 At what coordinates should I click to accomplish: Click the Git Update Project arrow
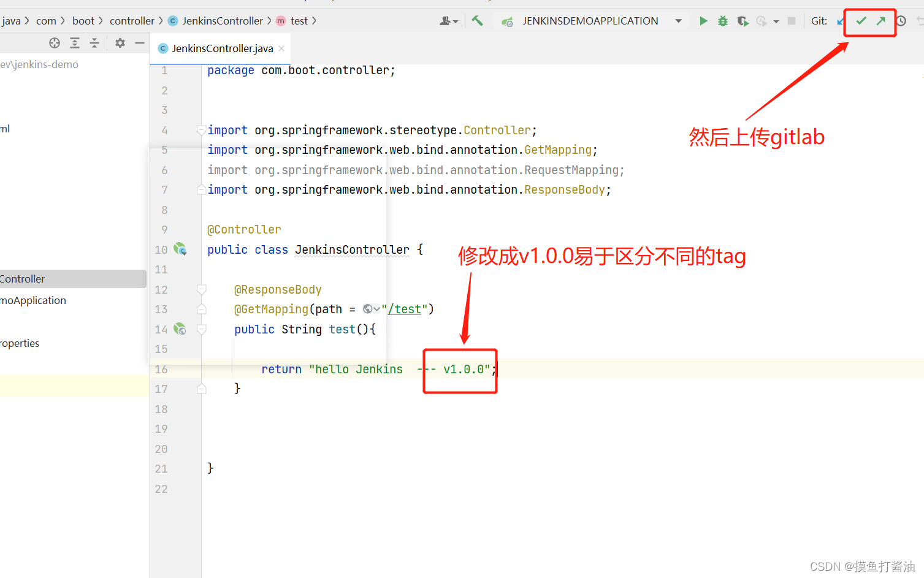(841, 21)
